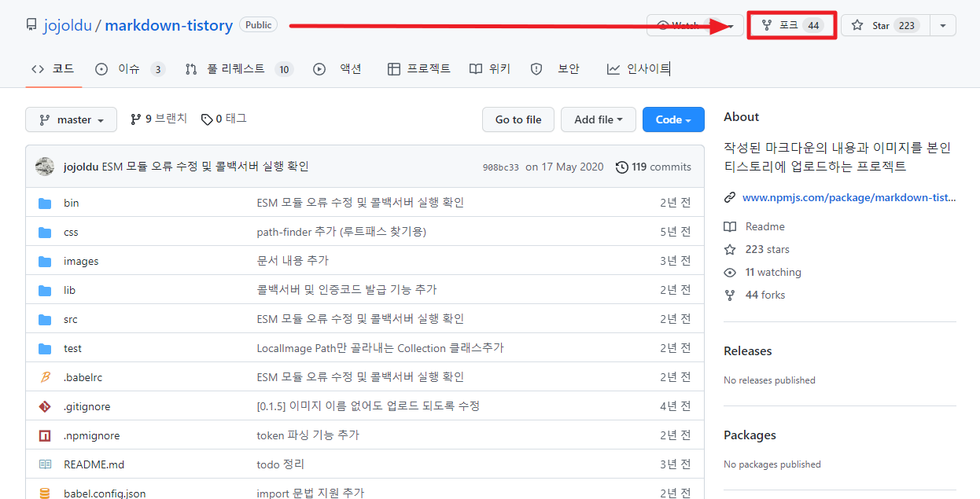The height and width of the screenshot is (499, 980).
Task: Open the 위키 tab
Action: coord(490,69)
